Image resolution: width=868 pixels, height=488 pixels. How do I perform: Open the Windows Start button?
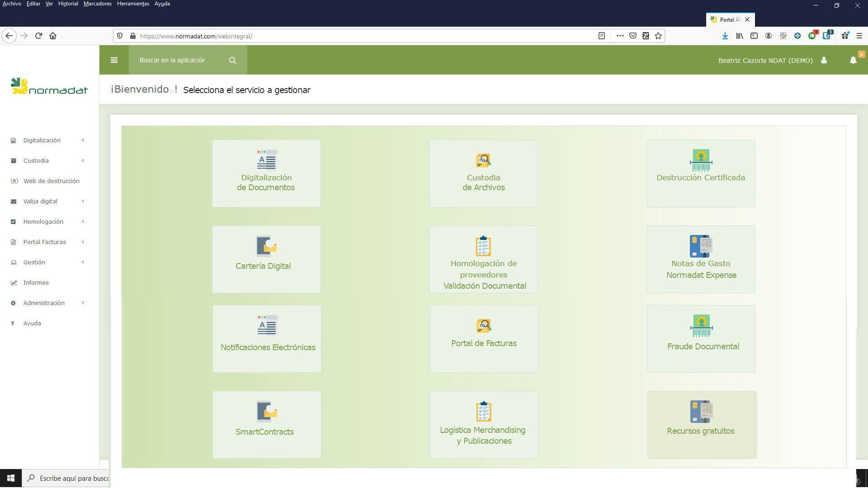point(11,478)
